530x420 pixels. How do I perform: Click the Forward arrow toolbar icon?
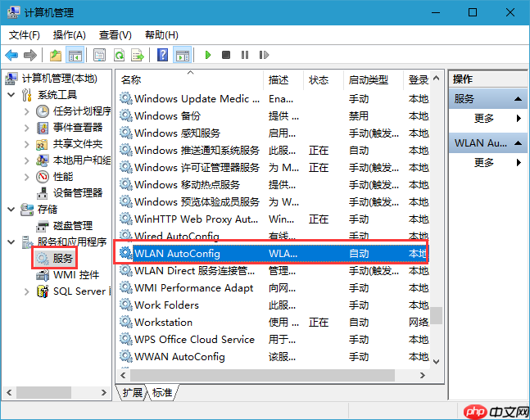(29, 55)
